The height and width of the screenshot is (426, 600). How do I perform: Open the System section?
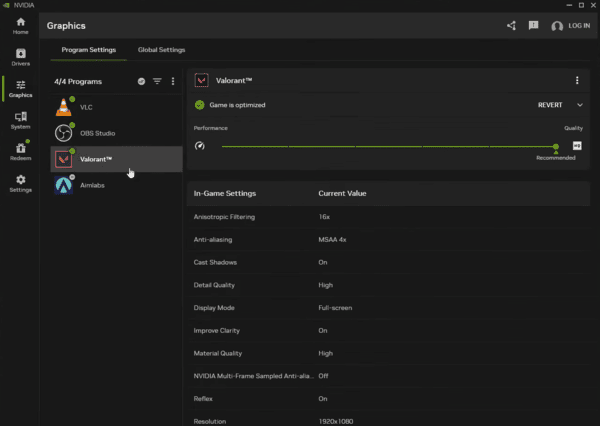click(x=20, y=121)
